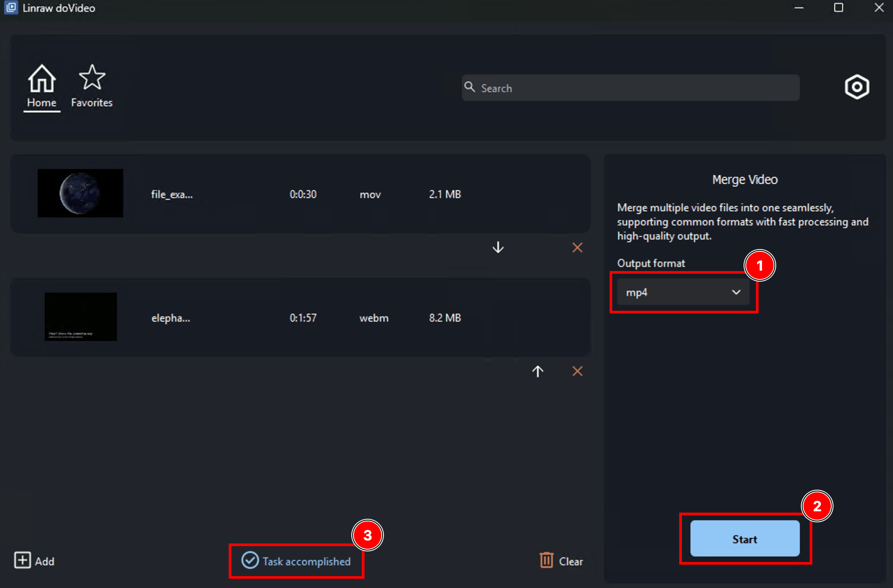Remove the file_exa mov video

[577, 247]
